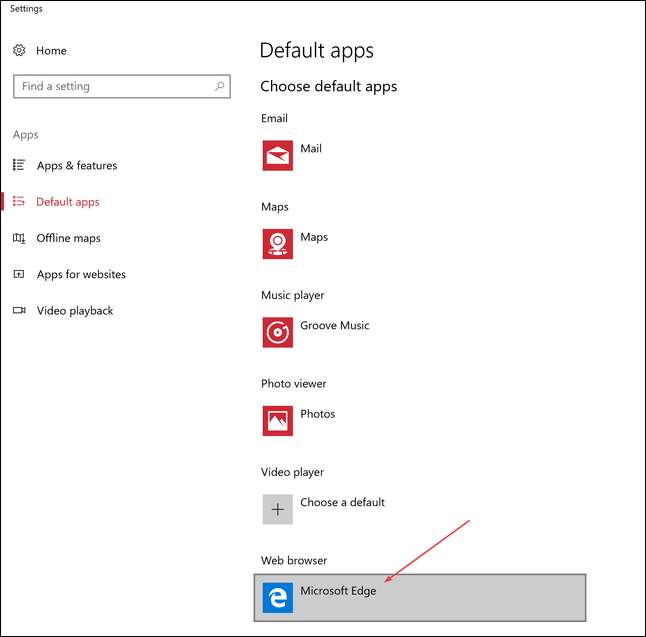646x637 pixels.
Task: Go to Home settings page
Action: [x=51, y=50]
